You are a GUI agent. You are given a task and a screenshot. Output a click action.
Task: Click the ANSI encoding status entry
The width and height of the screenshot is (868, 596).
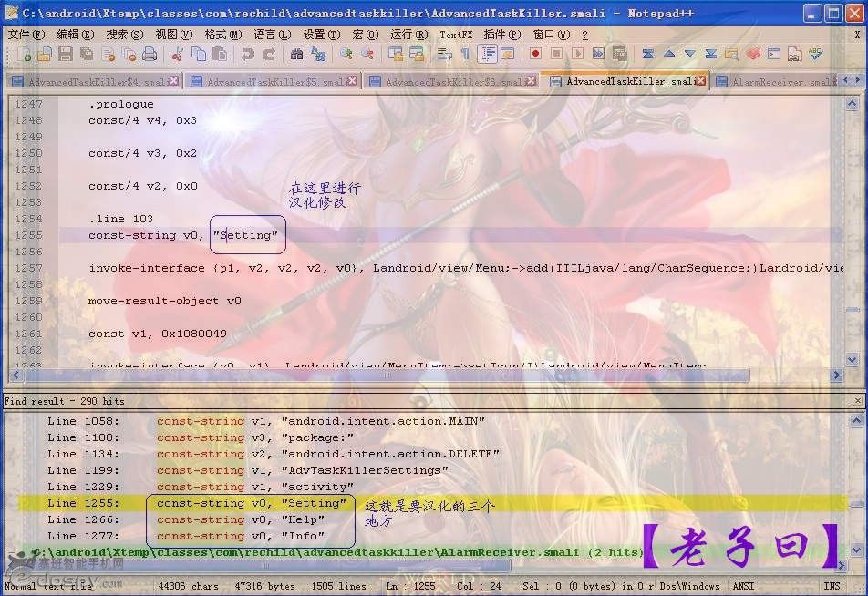coord(743,585)
